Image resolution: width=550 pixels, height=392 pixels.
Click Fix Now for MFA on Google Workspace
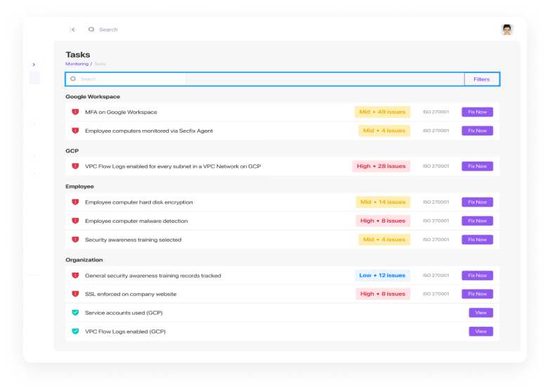(477, 112)
